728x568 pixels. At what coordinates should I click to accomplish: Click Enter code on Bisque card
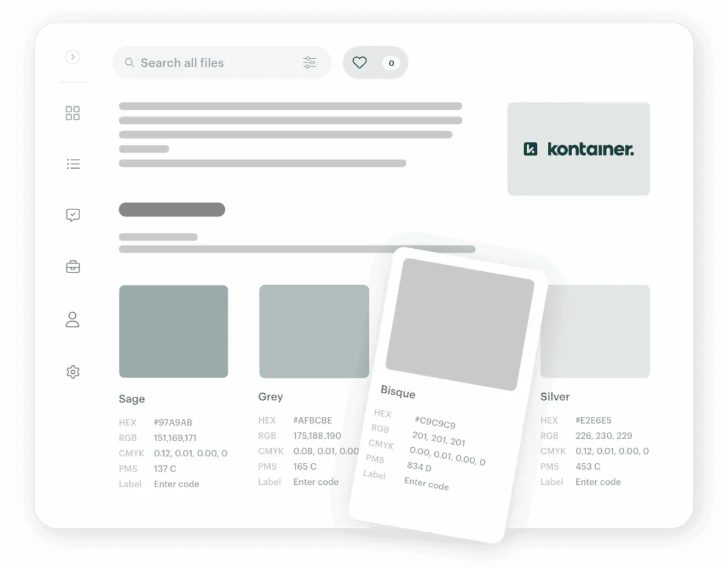tap(426, 483)
